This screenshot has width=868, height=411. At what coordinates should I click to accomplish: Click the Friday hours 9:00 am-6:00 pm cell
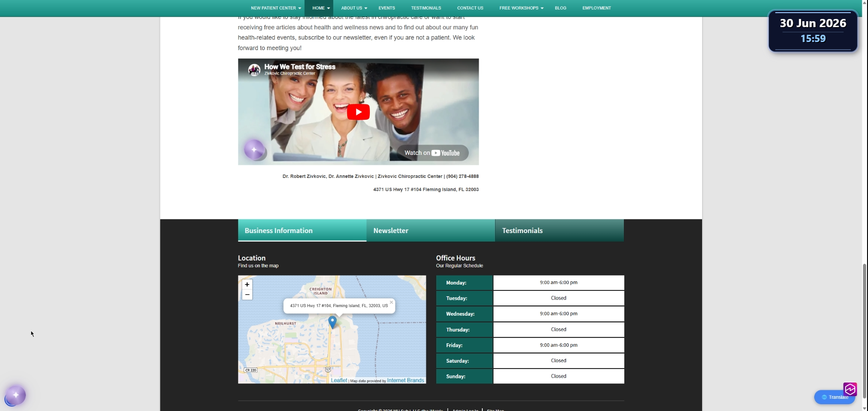559,345
